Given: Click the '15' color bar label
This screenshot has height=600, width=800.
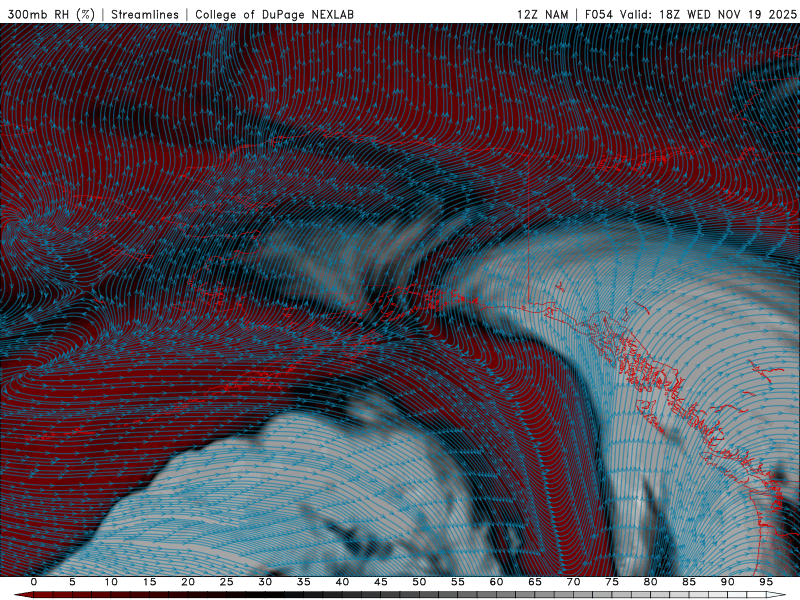Looking at the screenshot, I should (x=149, y=582).
